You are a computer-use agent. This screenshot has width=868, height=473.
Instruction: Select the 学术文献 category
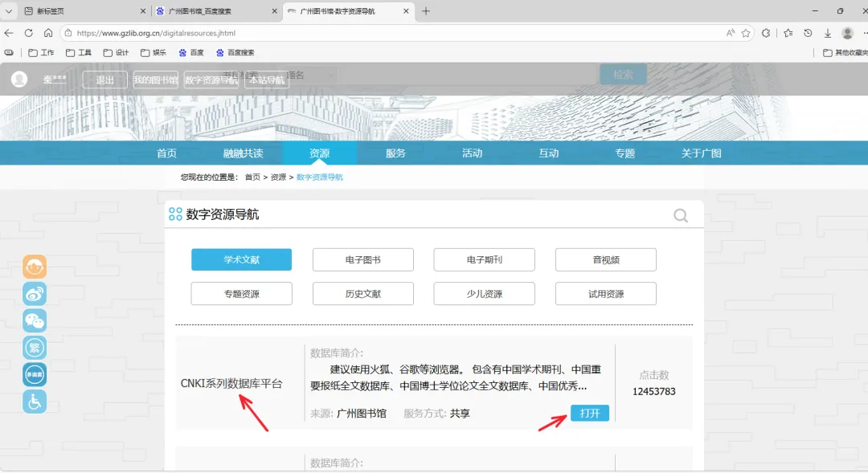pyautogui.click(x=241, y=259)
